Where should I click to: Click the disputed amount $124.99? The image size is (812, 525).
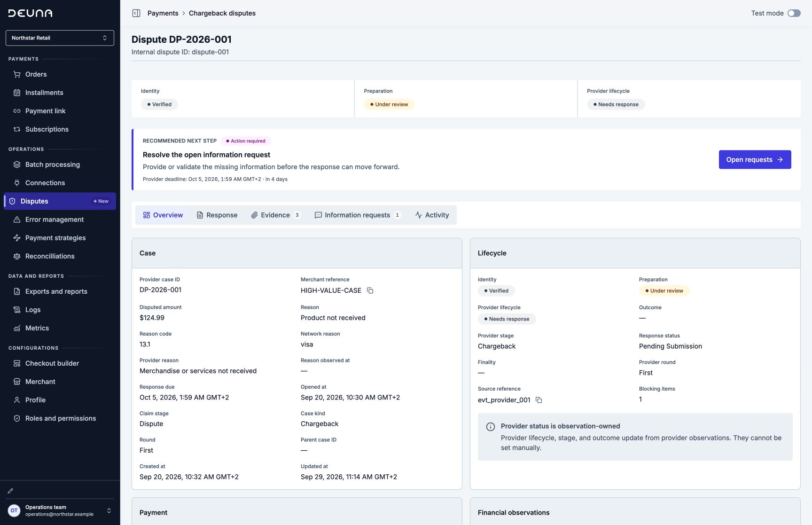pyautogui.click(x=152, y=318)
